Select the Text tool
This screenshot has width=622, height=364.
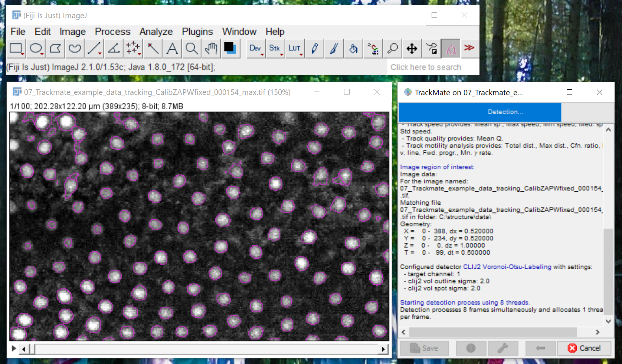pos(172,49)
